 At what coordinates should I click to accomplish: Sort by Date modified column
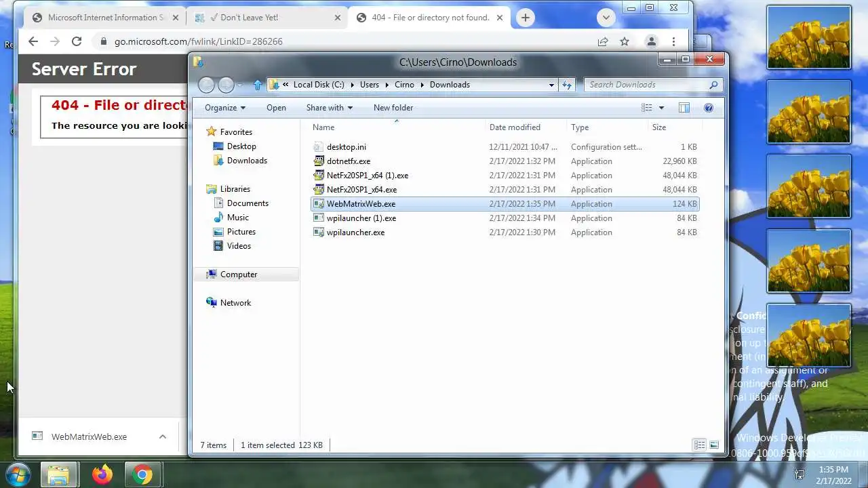527,127
